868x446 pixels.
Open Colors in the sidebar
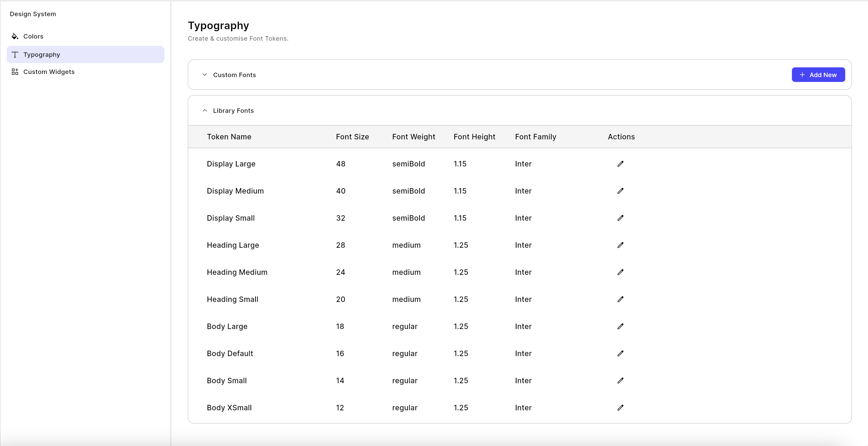(x=33, y=36)
